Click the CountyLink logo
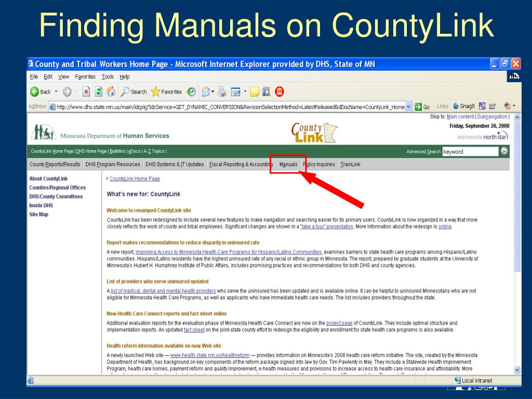Image resolution: width=532 pixels, height=399 pixels. (314, 132)
